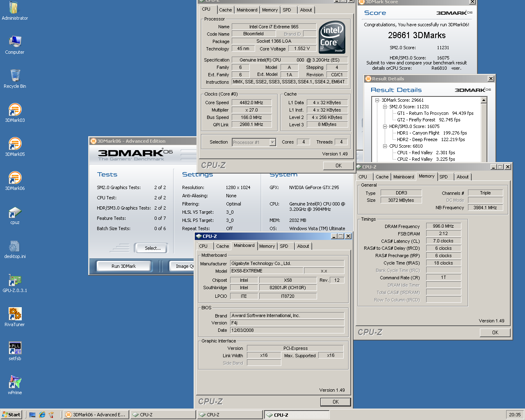Image resolution: width=525 pixels, height=420 pixels.
Task: Click the CAS# Latency 7.0 clocks value
Action: [x=443, y=241]
